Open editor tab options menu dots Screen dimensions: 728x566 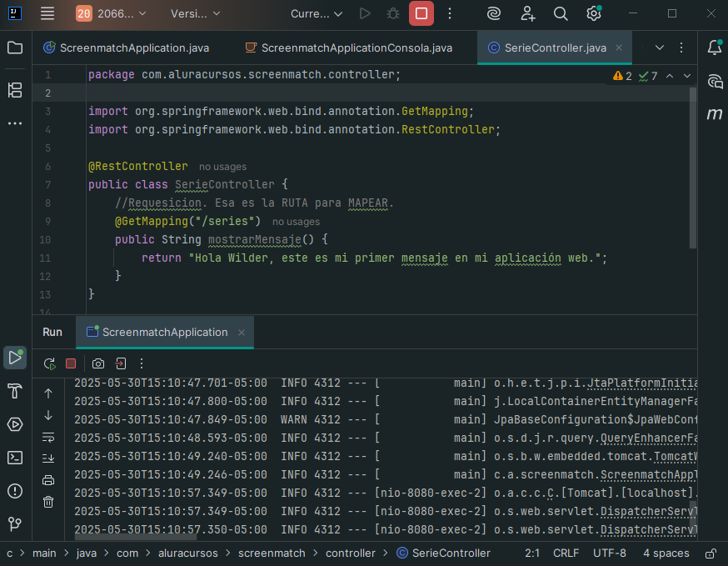pos(681,48)
